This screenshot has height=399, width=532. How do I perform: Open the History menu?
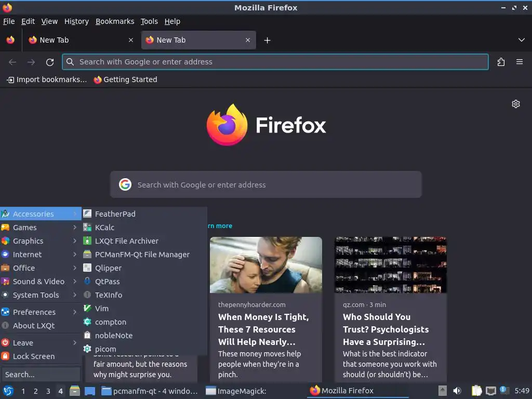[x=77, y=21]
